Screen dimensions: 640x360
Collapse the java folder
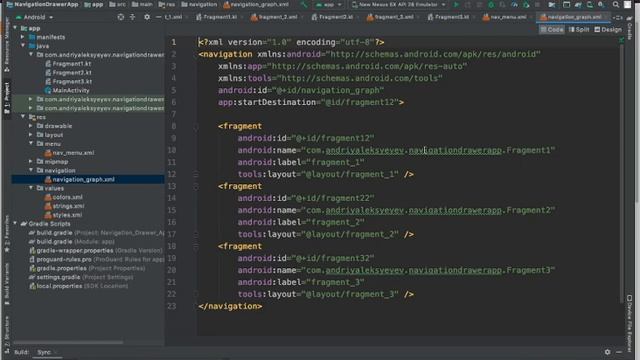(x=23, y=45)
